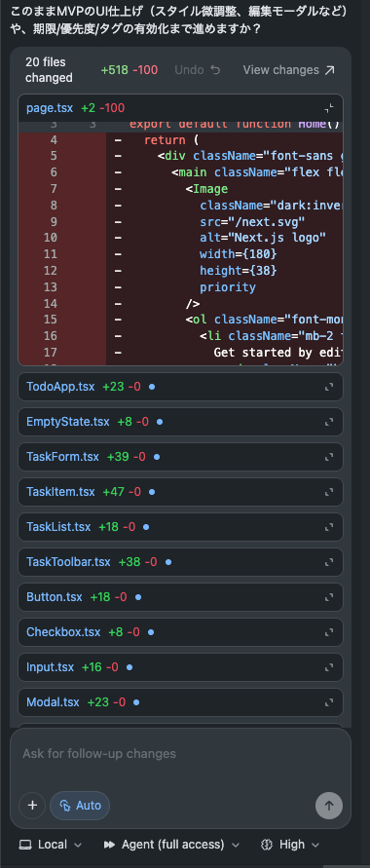
Task: Click the +518 additions count
Action: [x=115, y=70]
